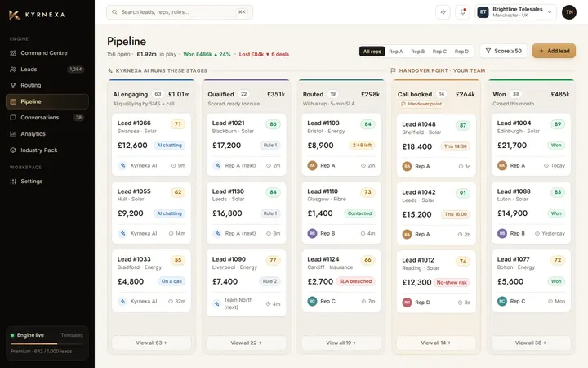Expand View all 63 in AI engaging
This screenshot has width=588, height=368.
152,343
